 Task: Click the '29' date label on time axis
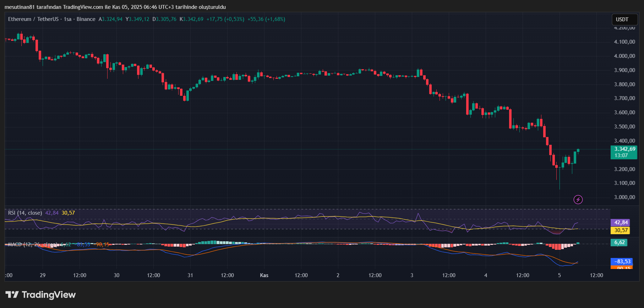[x=43, y=275]
